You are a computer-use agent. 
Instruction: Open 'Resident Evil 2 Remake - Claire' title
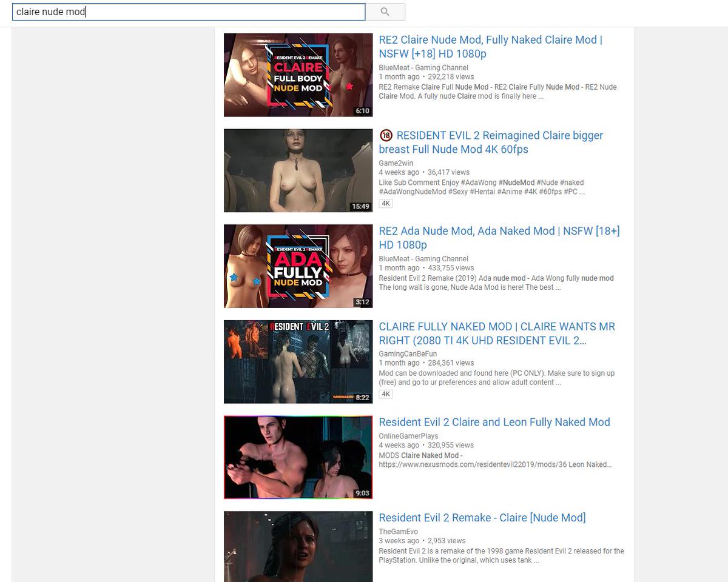tap(482, 518)
